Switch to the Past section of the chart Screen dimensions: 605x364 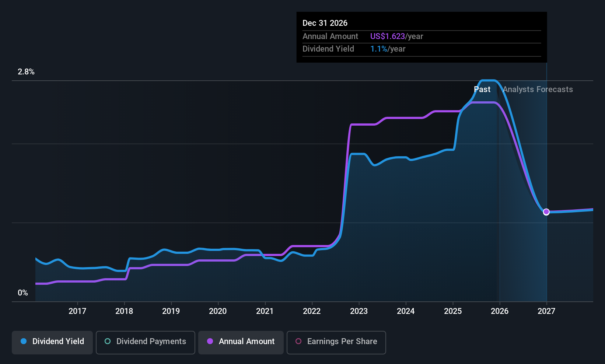(482, 89)
